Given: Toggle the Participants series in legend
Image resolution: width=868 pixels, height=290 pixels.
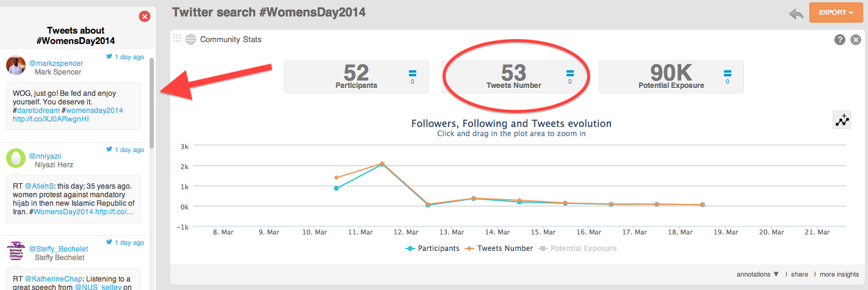Looking at the screenshot, I should click(432, 248).
